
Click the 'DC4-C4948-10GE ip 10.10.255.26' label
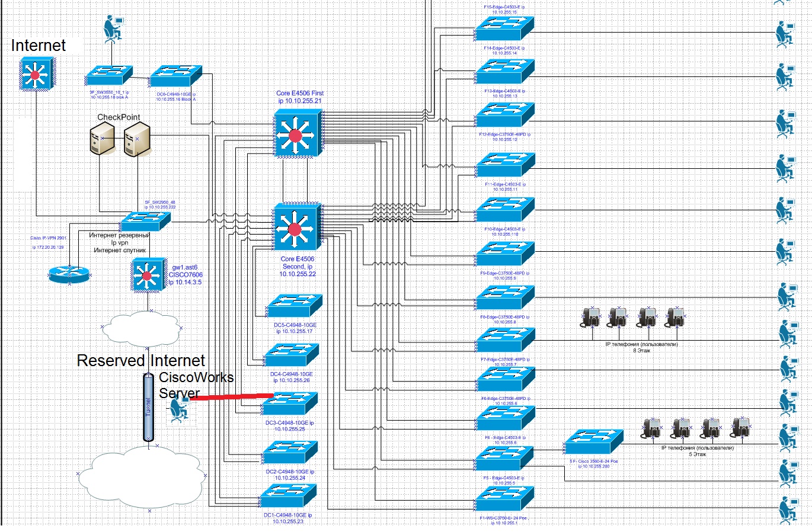click(291, 377)
